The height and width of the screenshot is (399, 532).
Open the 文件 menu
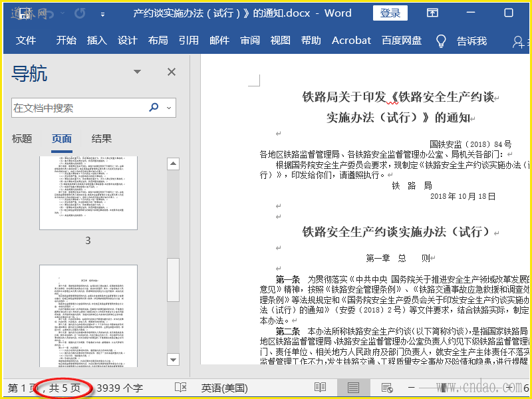[26, 41]
